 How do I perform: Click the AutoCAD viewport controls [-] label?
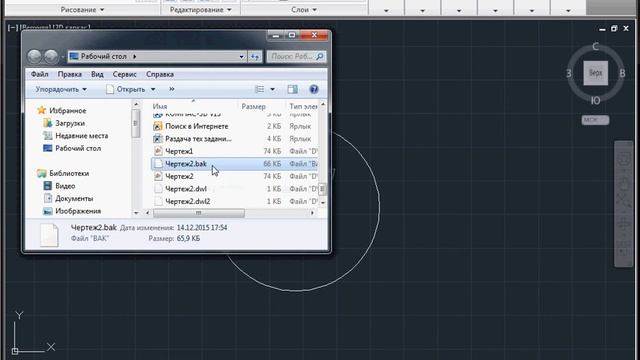13,28
